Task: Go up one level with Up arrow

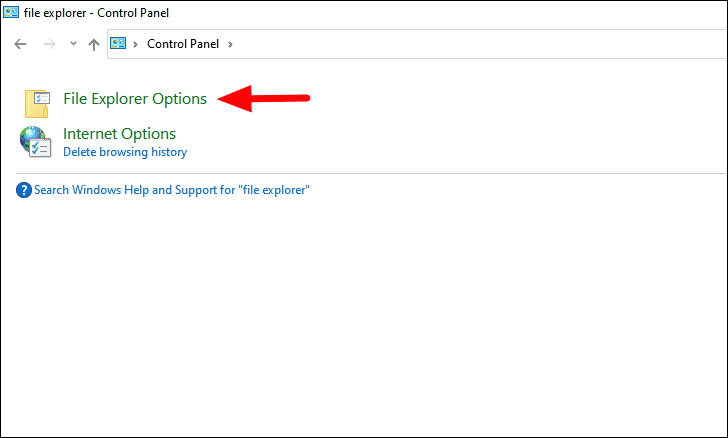Action: (94, 44)
